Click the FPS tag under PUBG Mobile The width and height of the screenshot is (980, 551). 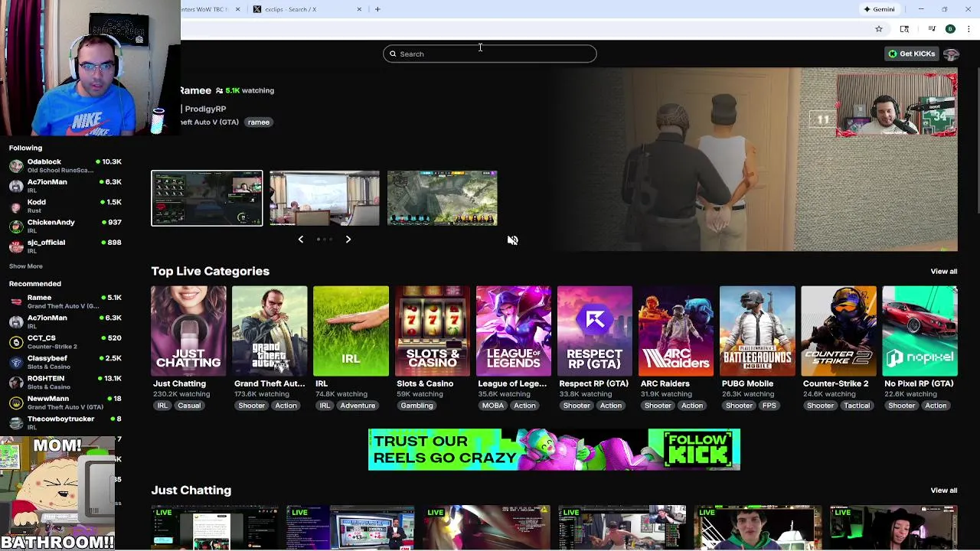(769, 406)
